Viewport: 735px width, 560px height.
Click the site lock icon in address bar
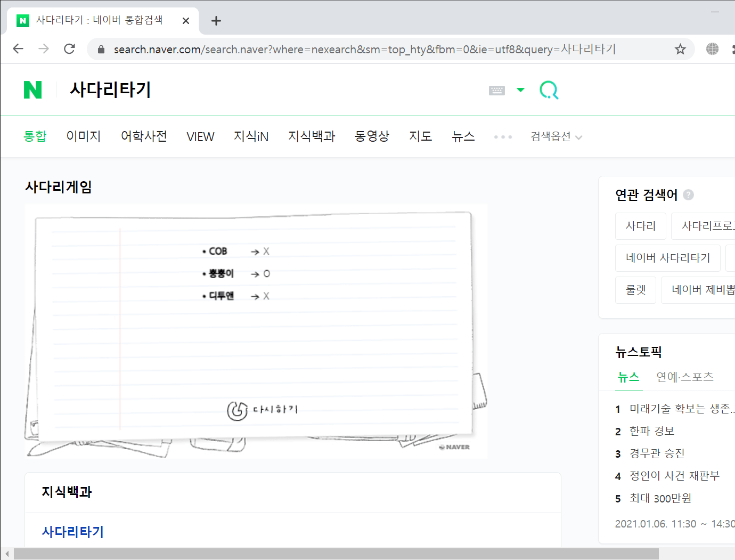(101, 49)
